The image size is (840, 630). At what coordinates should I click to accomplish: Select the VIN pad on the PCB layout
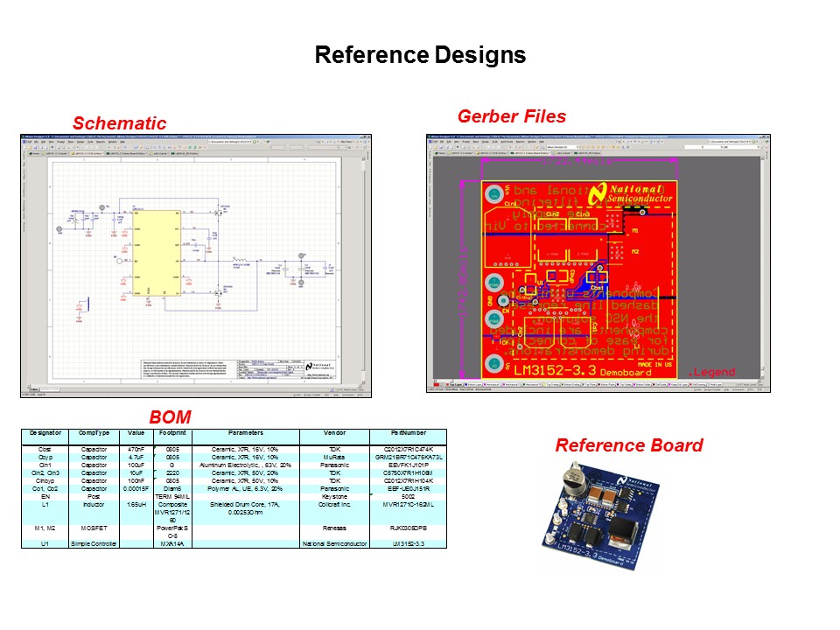click(x=493, y=192)
